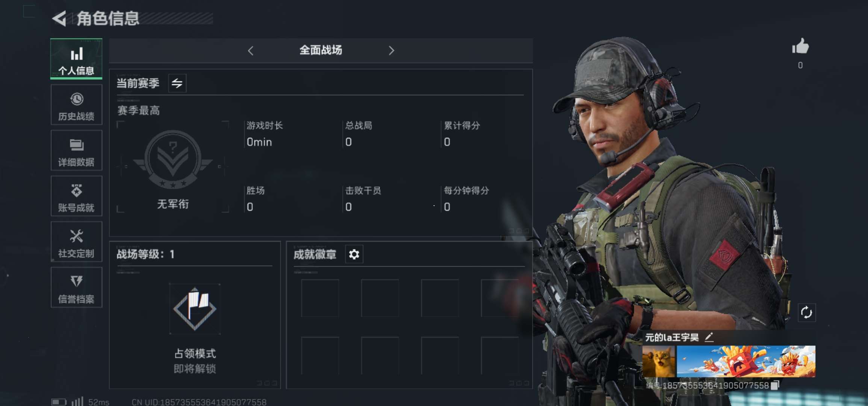
Task: Open 成就徽章 badge settings gear
Action: click(354, 255)
